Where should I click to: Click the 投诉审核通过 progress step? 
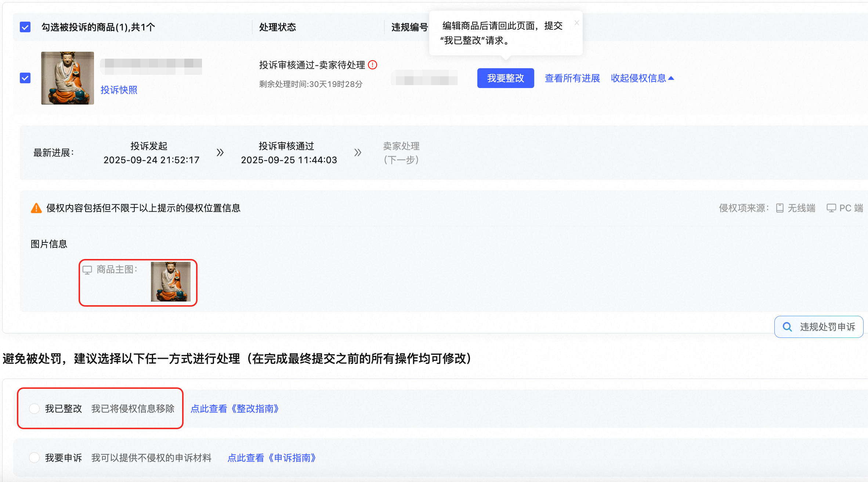[289, 153]
